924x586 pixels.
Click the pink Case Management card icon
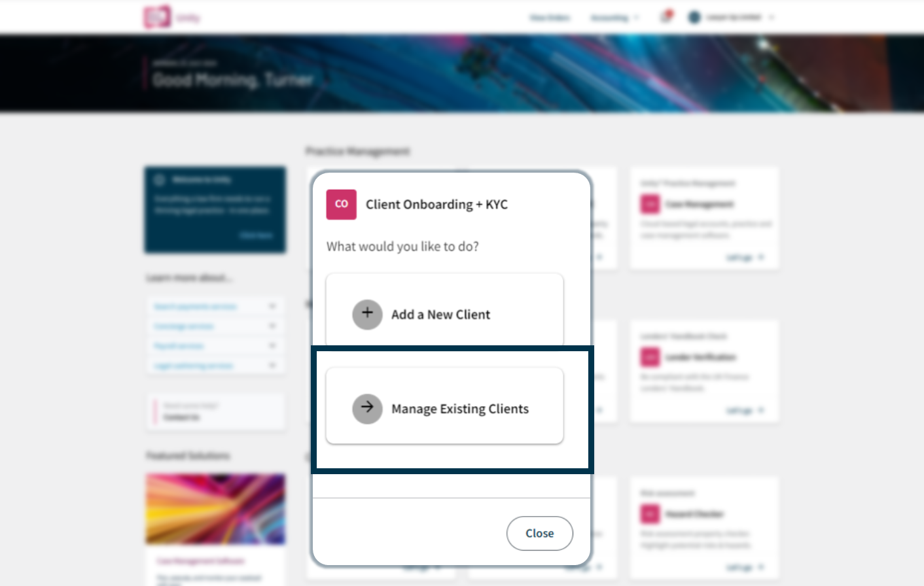click(650, 204)
